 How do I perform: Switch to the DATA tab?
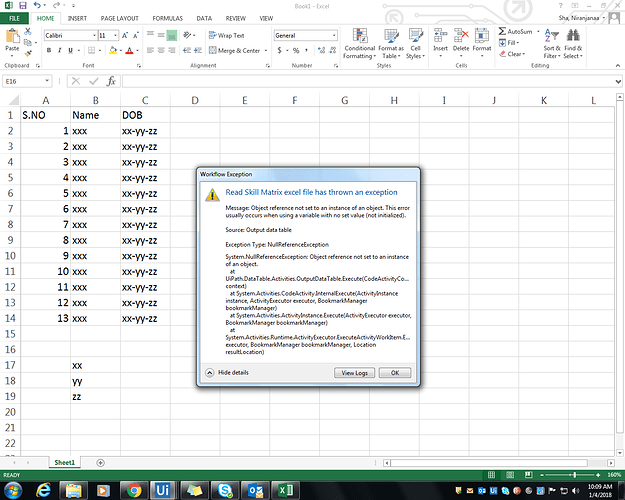[204, 18]
